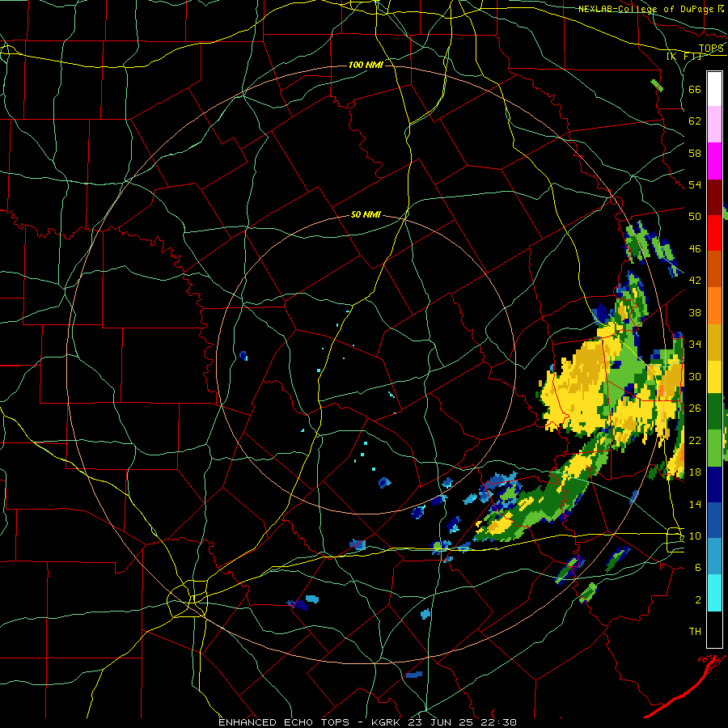Click the magenta 58 kft legend swatch
This screenshot has height=728, width=728.
point(714,161)
